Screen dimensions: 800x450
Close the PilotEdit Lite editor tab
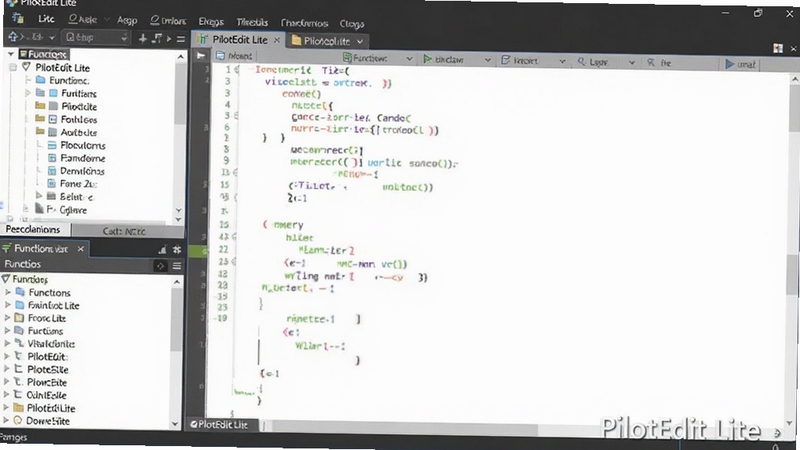277,40
